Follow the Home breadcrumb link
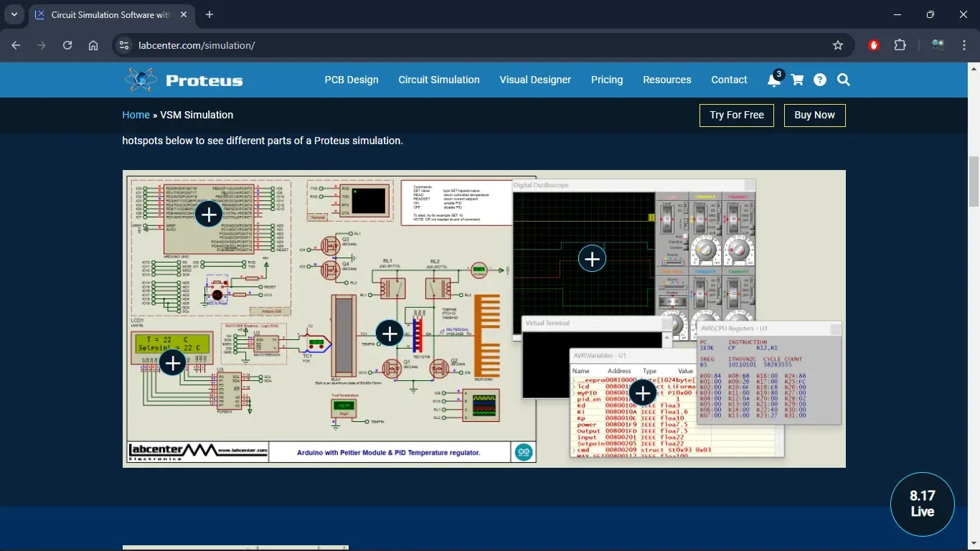The width and height of the screenshot is (980, 551). [136, 115]
